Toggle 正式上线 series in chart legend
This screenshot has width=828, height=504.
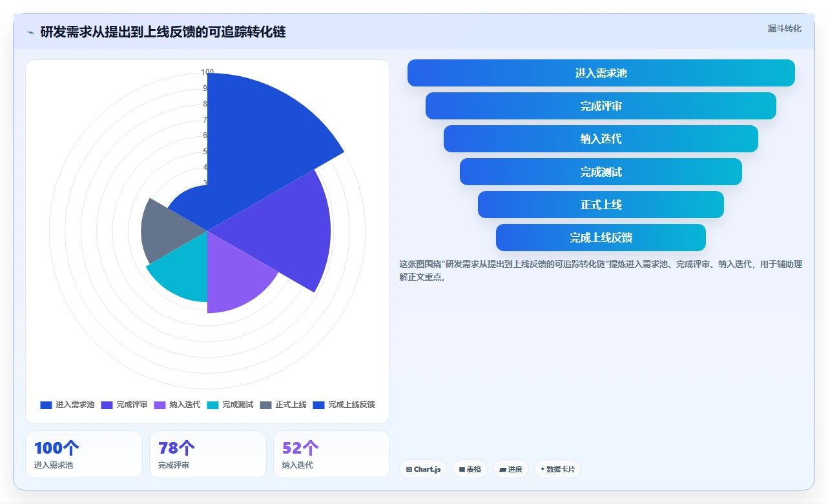284,405
